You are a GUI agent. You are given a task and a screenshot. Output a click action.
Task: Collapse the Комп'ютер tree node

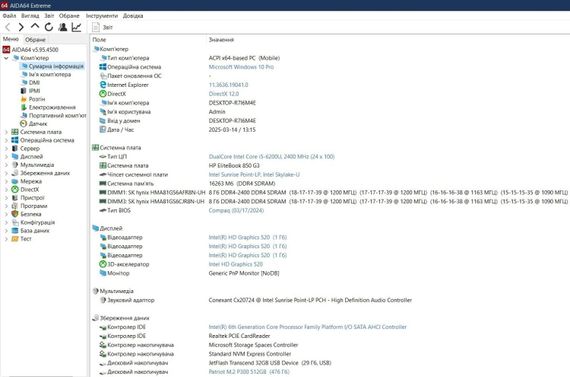click(6, 58)
